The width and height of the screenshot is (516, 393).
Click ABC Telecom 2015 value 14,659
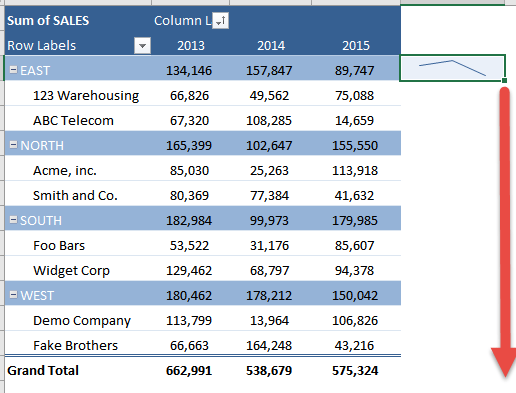click(354, 121)
